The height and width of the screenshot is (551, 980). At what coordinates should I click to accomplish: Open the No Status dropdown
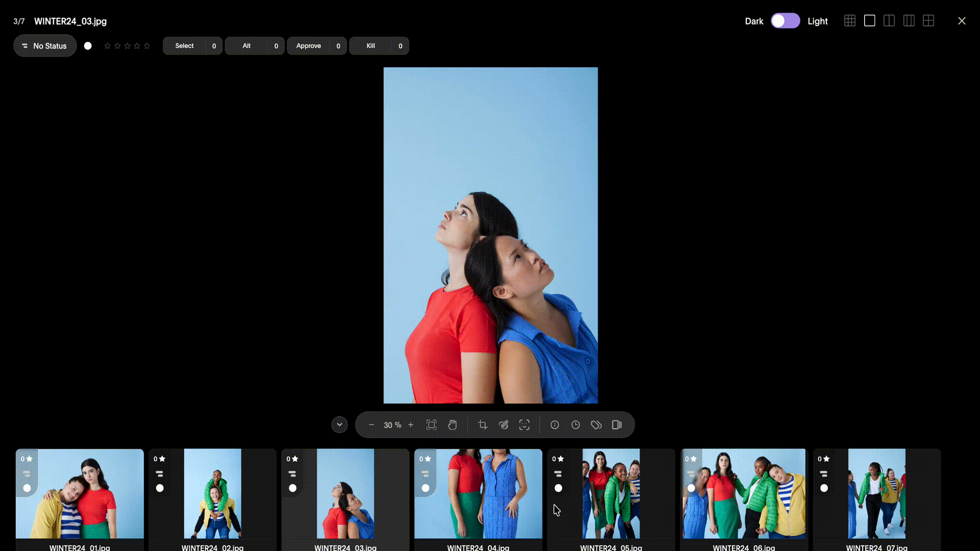pyautogui.click(x=45, y=46)
